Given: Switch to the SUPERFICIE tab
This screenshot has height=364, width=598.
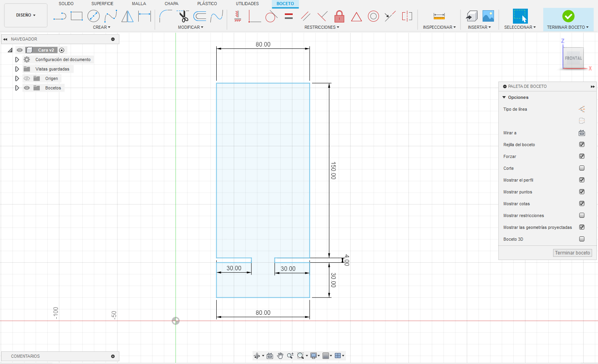Looking at the screenshot, I should [102, 4].
